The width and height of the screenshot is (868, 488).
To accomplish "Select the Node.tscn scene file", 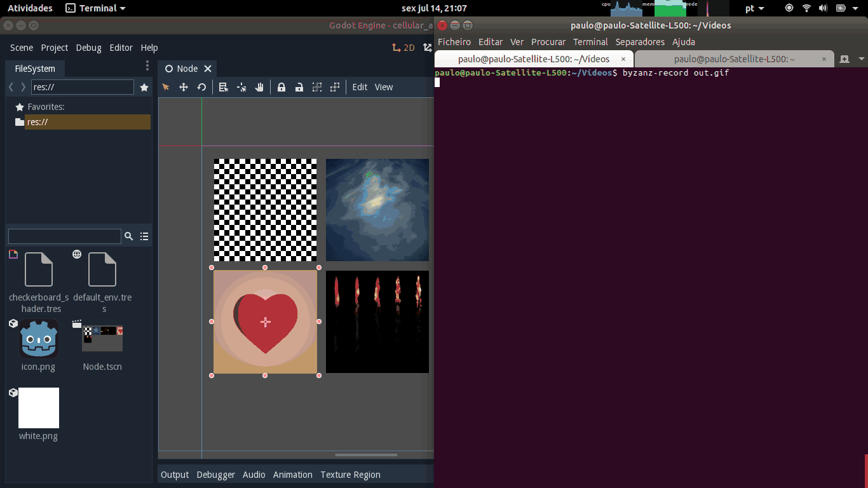I will pos(102,346).
